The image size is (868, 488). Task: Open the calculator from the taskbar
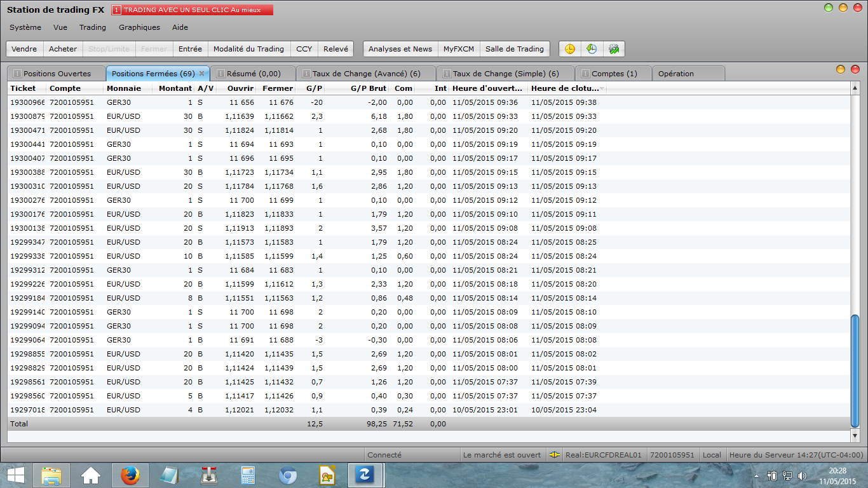click(247, 475)
